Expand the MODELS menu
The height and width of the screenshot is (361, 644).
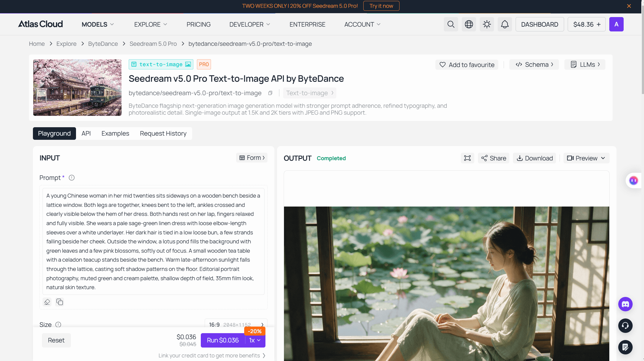[98, 25]
